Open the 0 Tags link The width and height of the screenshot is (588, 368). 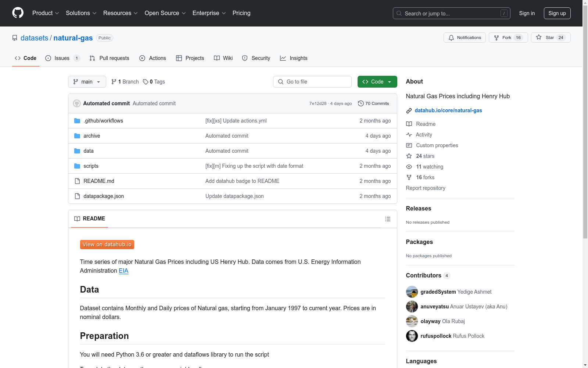point(154,82)
